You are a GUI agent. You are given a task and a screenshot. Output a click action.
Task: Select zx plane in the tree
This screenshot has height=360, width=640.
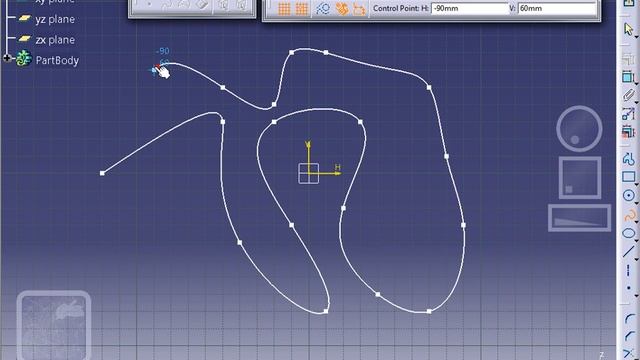pos(55,40)
